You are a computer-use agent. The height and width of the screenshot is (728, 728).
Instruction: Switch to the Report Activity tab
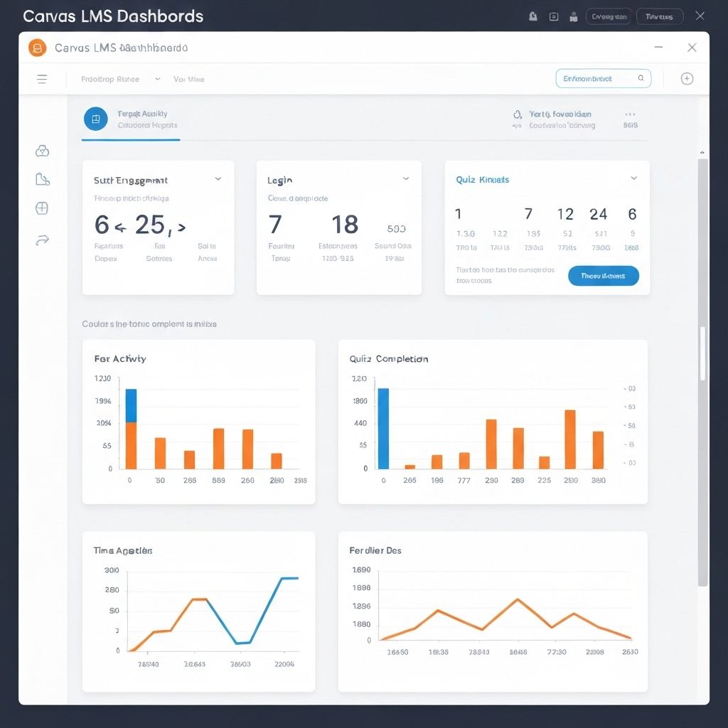[x=132, y=119]
